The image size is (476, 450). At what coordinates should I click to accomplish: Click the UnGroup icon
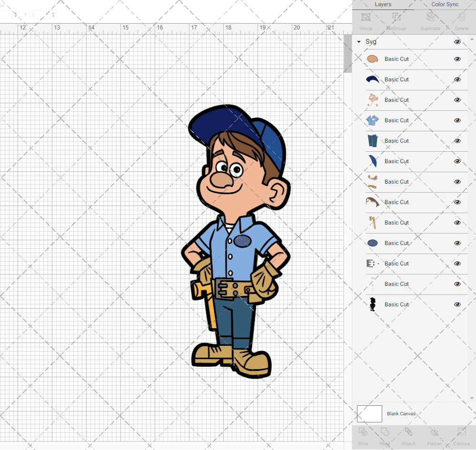397,17
